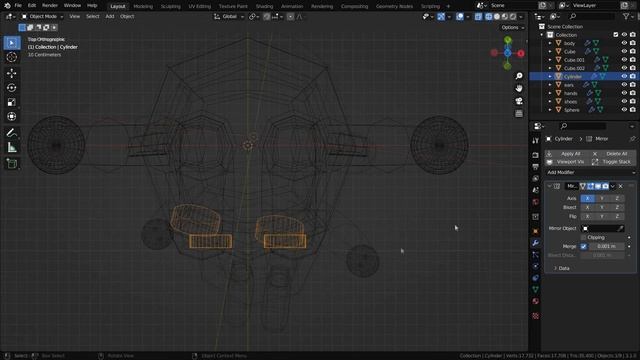Image resolution: width=640 pixels, height=360 pixels.
Task: Click the pan view hand icon
Action: coord(519,88)
